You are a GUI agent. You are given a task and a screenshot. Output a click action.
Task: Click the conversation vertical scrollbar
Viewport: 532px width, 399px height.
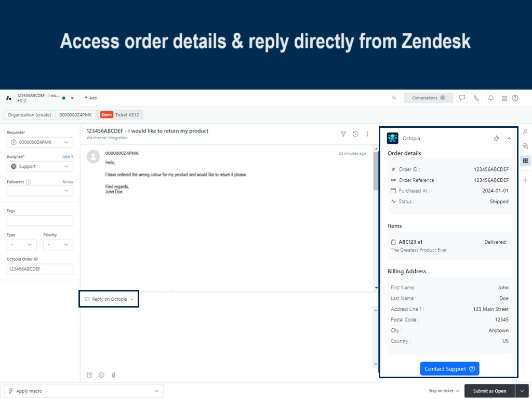(376, 171)
